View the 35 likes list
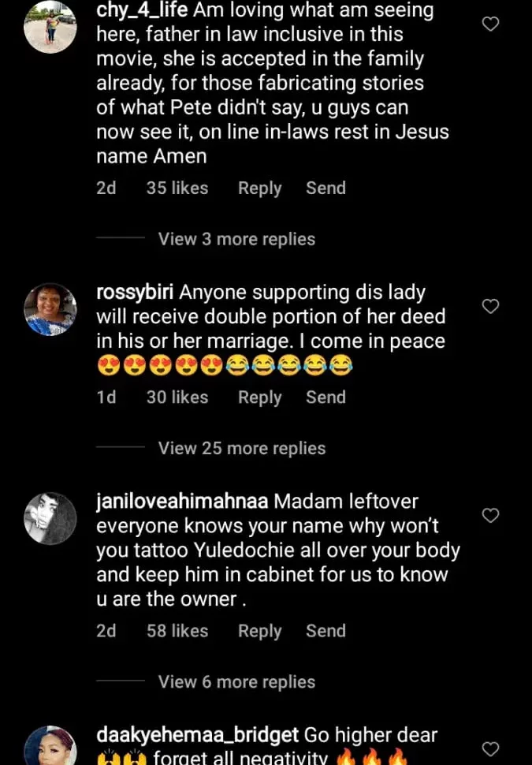This screenshot has height=765, width=532. (x=177, y=188)
